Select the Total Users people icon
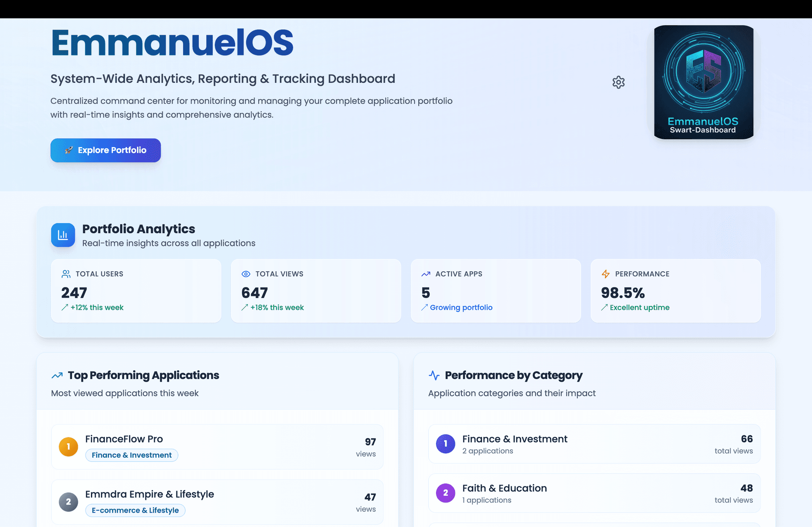 click(x=66, y=273)
